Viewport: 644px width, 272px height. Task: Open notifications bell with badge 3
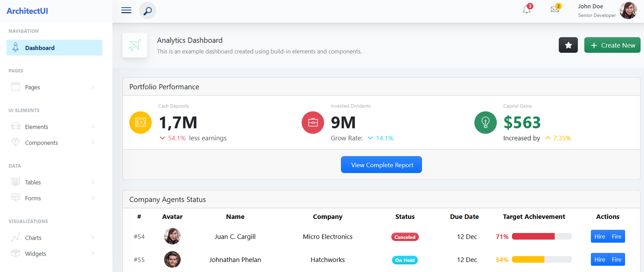click(527, 9)
